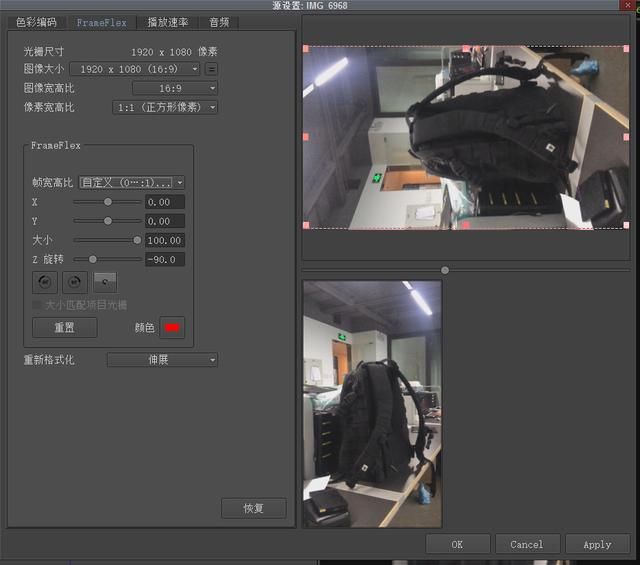
Task: Open the 重新格式化 伸展 dropdown
Action: point(162,359)
